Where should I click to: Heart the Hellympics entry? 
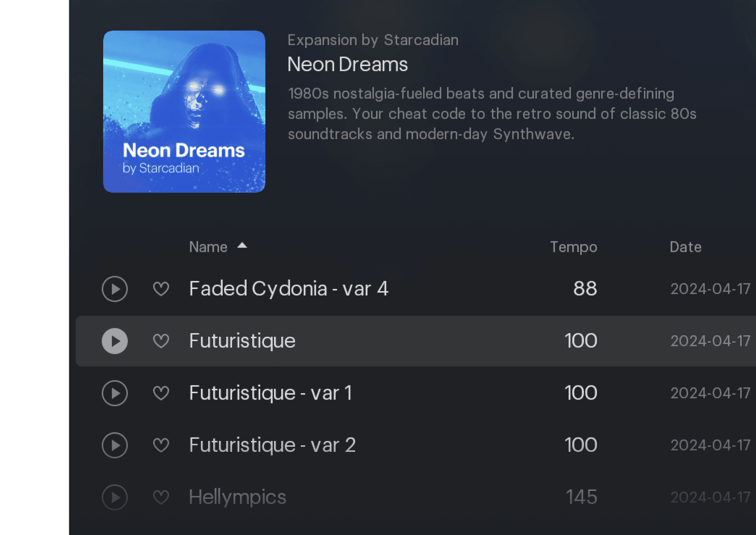pyautogui.click(x=161, y=497)
